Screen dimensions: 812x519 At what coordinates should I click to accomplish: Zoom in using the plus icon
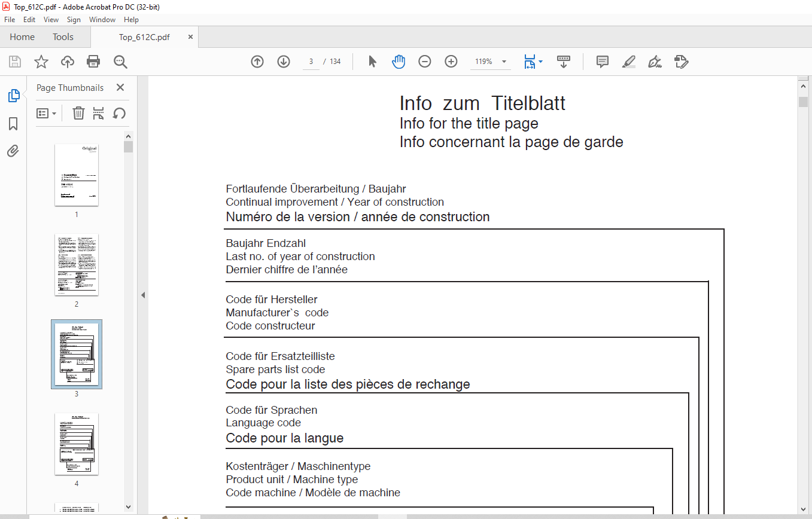451,62
